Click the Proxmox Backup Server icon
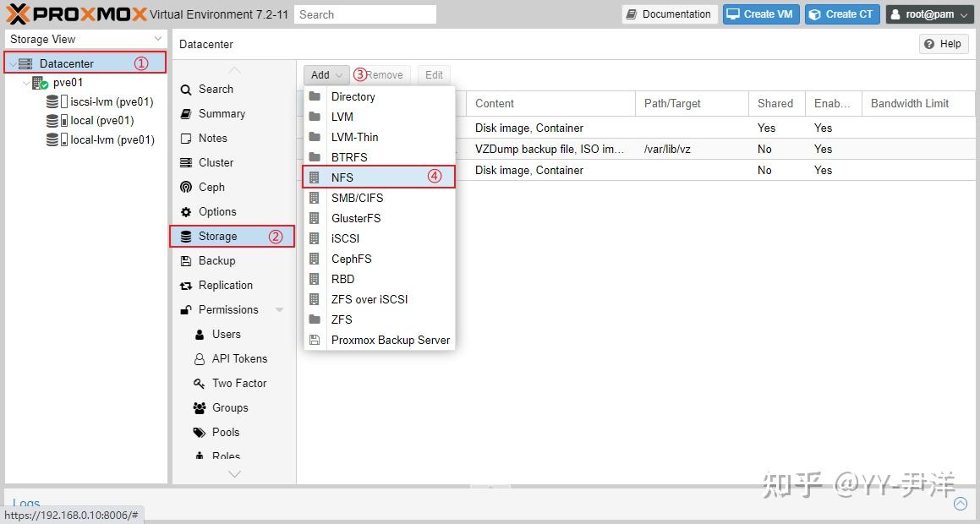980x524 pixels. [x=315, y=340]
